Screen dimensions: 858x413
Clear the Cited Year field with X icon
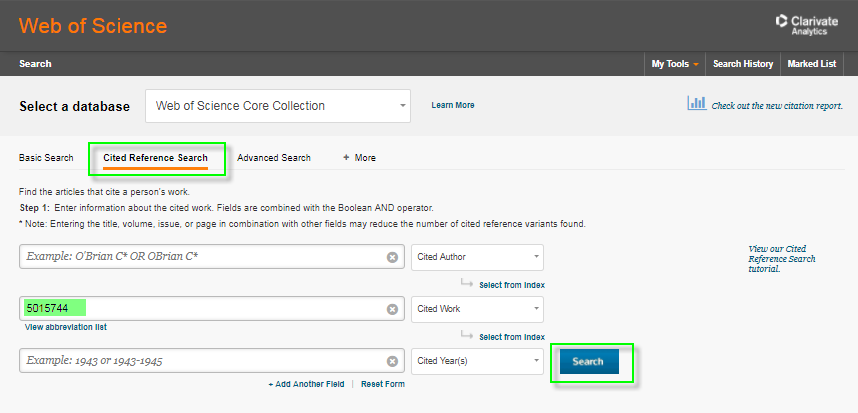coord(392,360)
